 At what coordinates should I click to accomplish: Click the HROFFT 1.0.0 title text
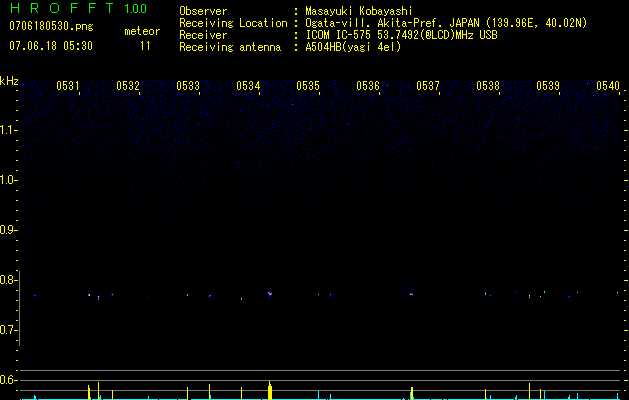pyautogui.click(x=78, y=8)
